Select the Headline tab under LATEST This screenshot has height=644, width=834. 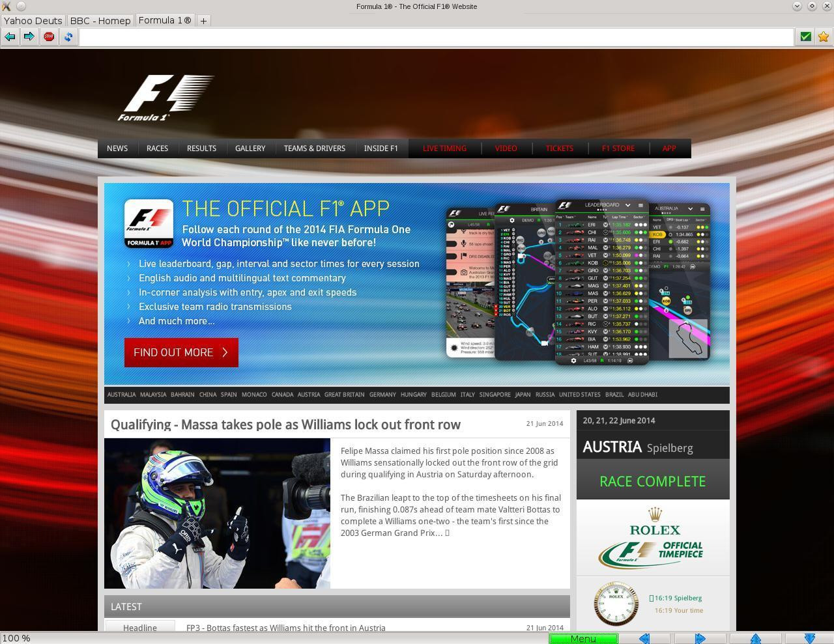(140, 627)
